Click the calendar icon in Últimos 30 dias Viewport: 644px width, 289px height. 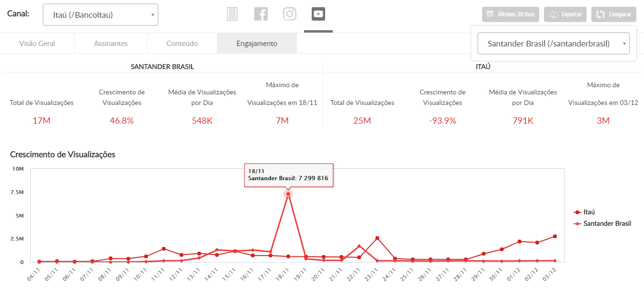(x=490, y=14)
